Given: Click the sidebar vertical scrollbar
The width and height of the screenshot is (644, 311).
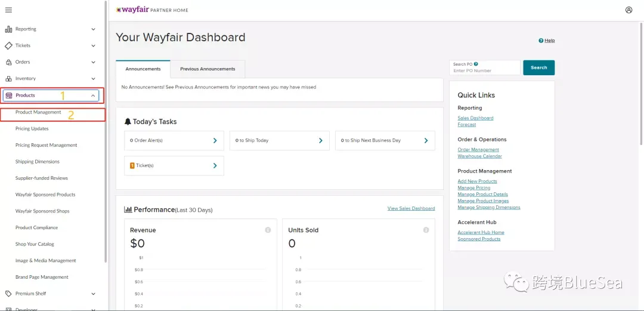Looking at the screenshot, I should (x=106, y=132).
